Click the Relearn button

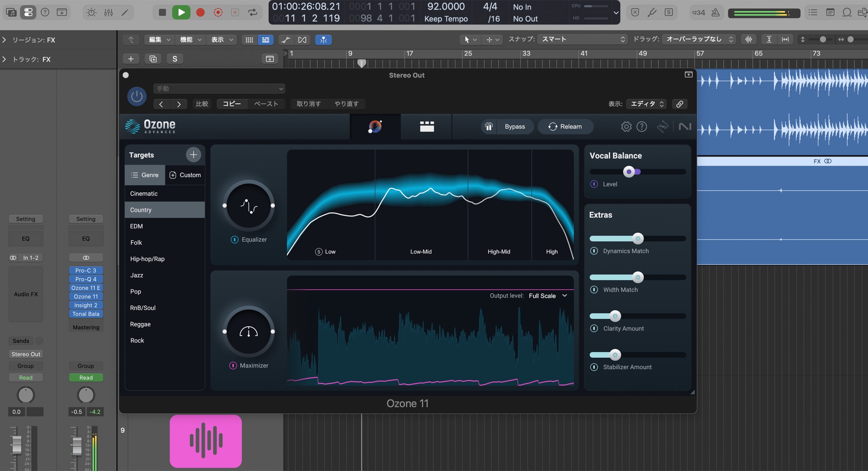point(565,127)
